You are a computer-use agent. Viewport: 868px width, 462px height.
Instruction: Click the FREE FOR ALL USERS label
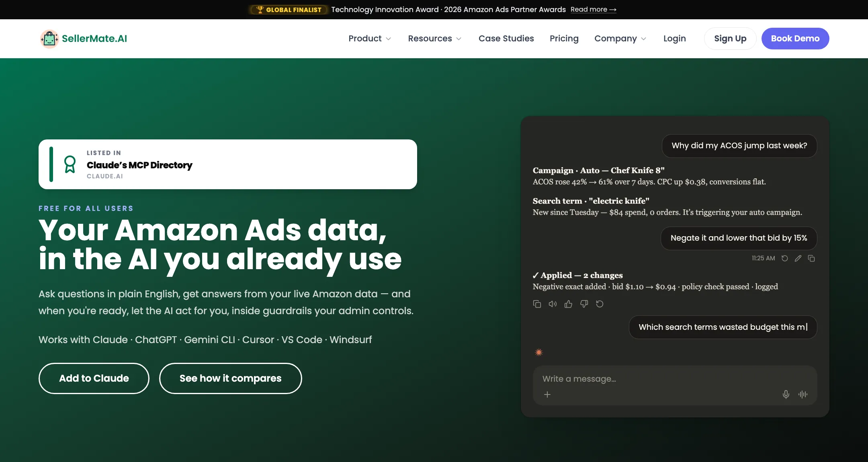(86, 209)
